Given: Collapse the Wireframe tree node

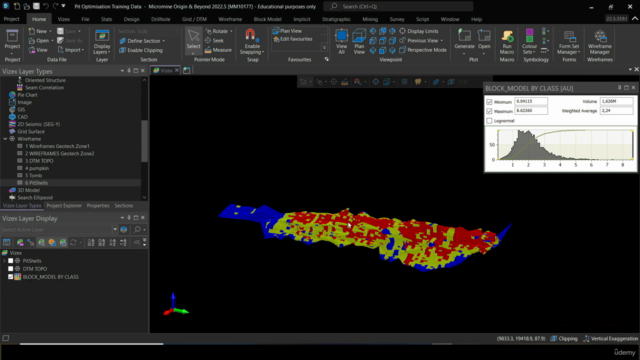Looking at the screenshot, I should (x=5, y=139).
